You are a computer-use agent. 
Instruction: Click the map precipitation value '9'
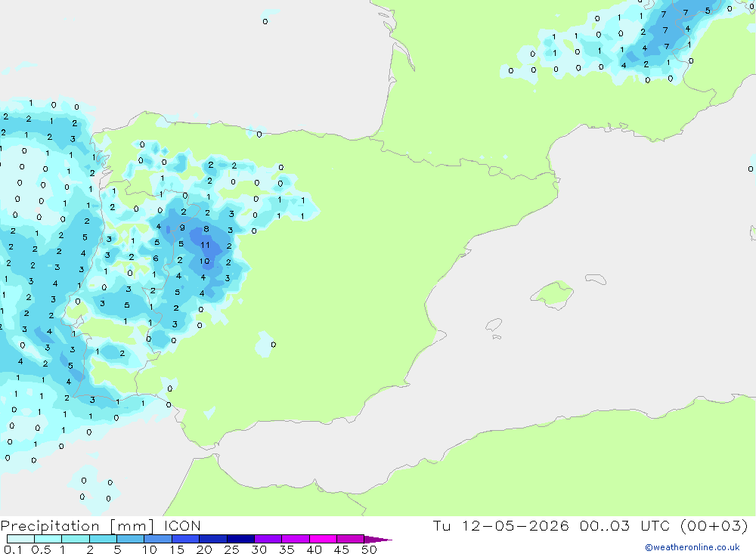(x=182, y=227)
